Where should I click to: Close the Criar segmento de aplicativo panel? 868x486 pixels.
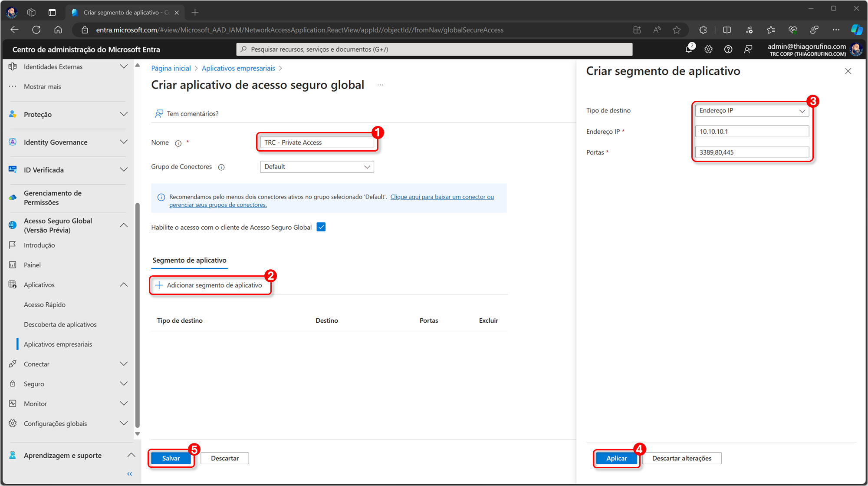tap(848, 71)
